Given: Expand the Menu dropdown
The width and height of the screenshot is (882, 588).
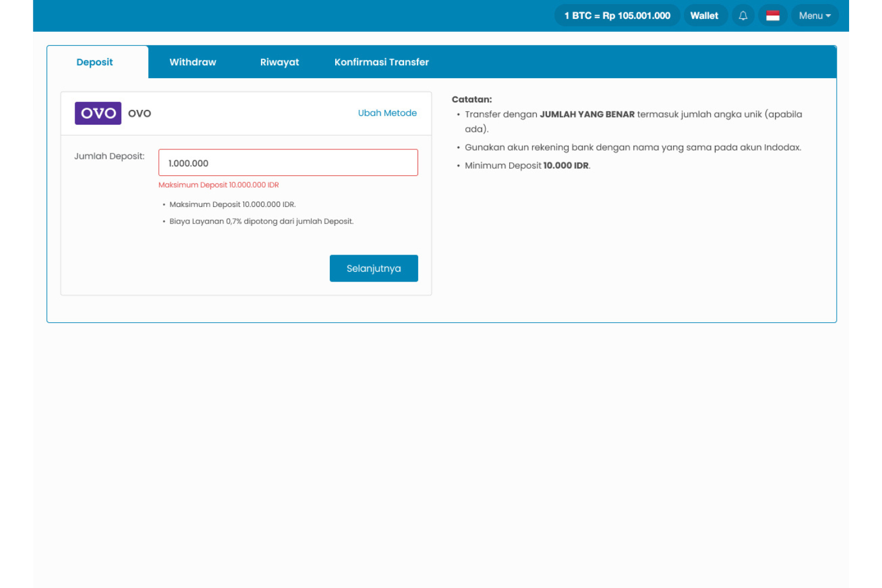Looking at the screenshot, I should 814,16.
